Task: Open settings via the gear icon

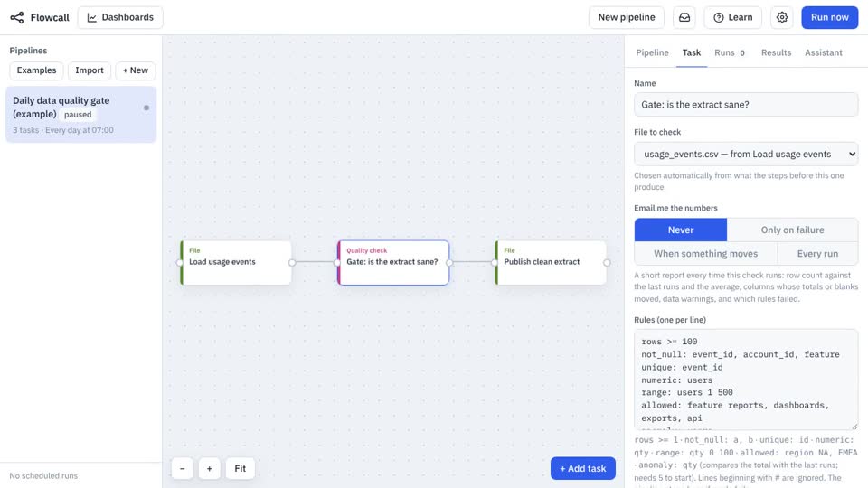Action: tap(781, 18)
